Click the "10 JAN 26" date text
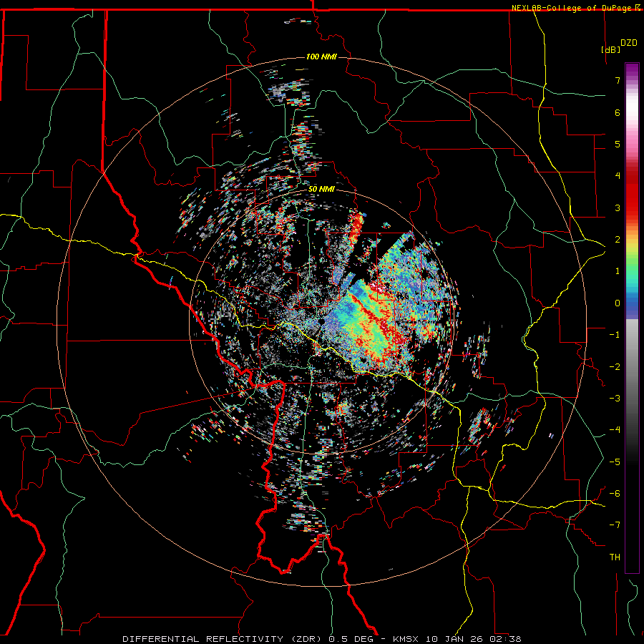 (454, 639)
